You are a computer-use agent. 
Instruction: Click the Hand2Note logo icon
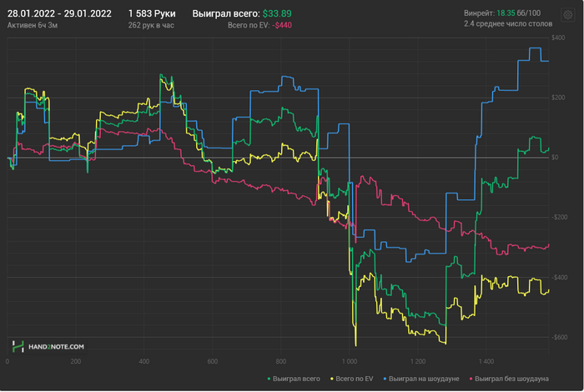(17, 346)
